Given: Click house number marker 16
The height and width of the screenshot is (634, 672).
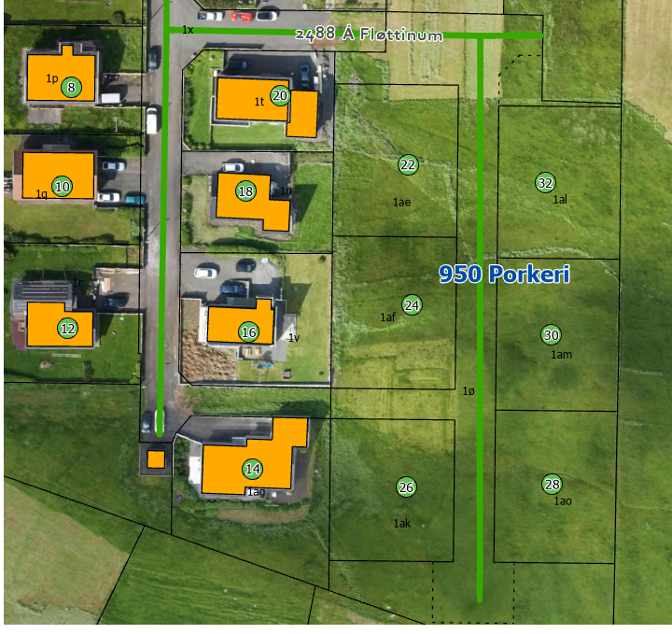Looking at the screenshot, I should coord(248,331).
